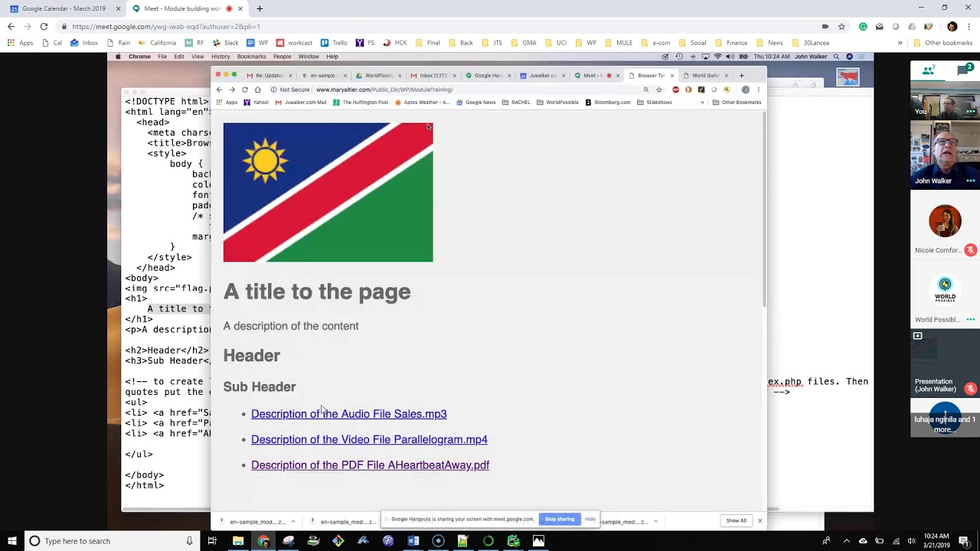Open Microsoft Word from taskbar
This screenshot has width=980, height=551.
pos(413,541)
